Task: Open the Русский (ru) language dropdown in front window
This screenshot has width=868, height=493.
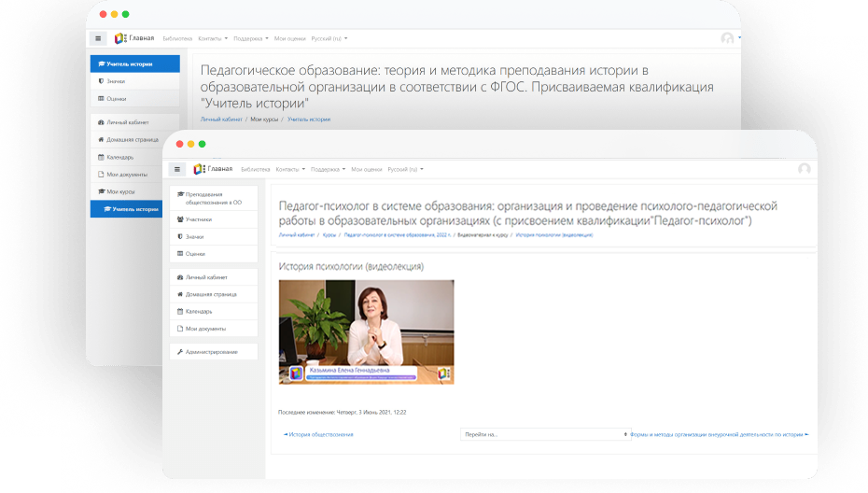Action: [x=405, y=169]
